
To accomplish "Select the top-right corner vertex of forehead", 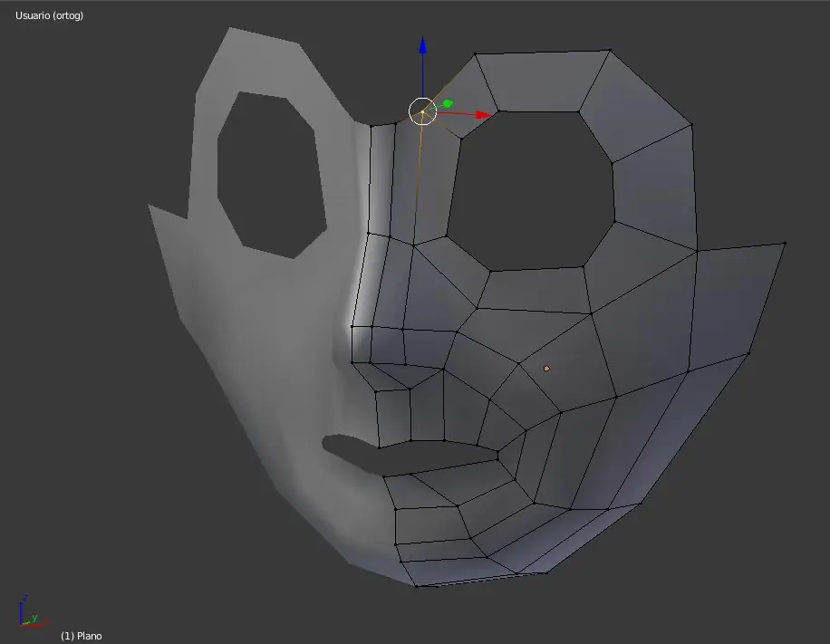I will 610,50.
